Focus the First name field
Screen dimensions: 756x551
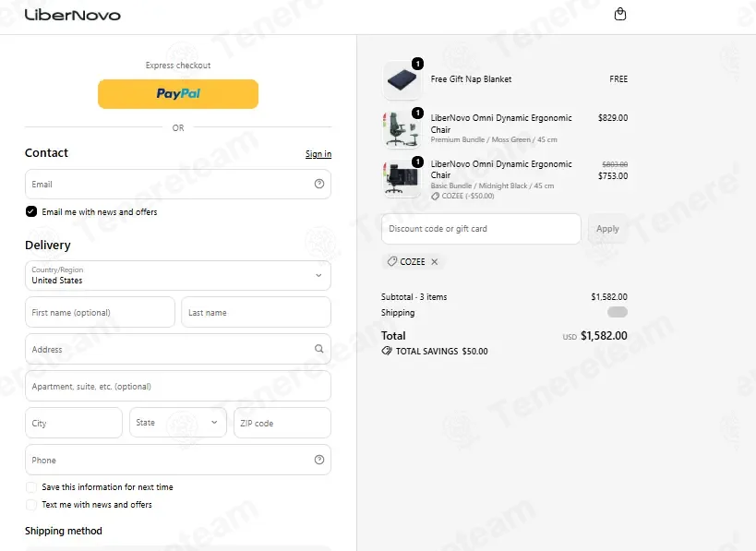click(100, 312)
